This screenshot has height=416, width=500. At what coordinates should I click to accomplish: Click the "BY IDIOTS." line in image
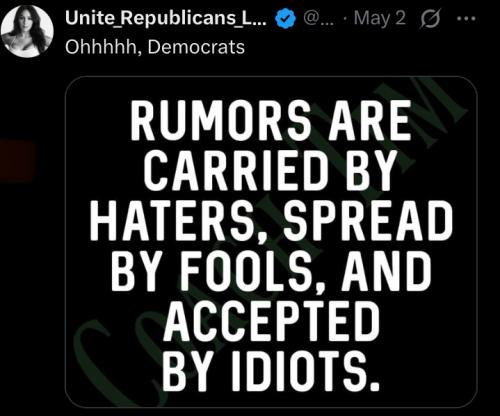tap(271, 371)
